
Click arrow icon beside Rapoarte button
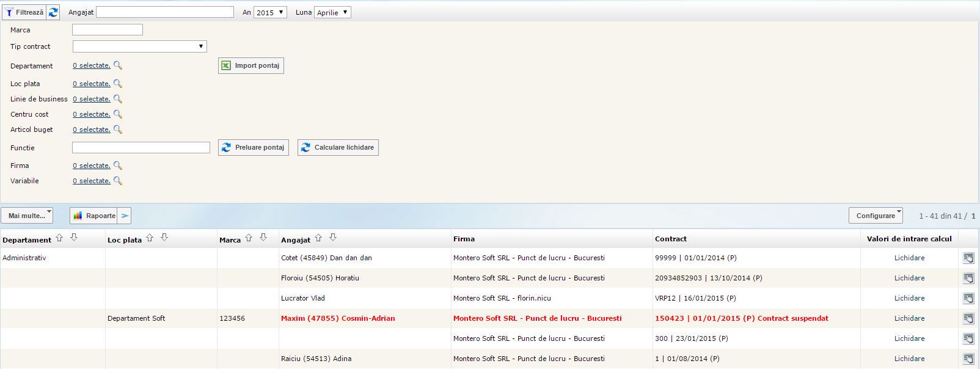pyautogui.click(x=125, y=216)
